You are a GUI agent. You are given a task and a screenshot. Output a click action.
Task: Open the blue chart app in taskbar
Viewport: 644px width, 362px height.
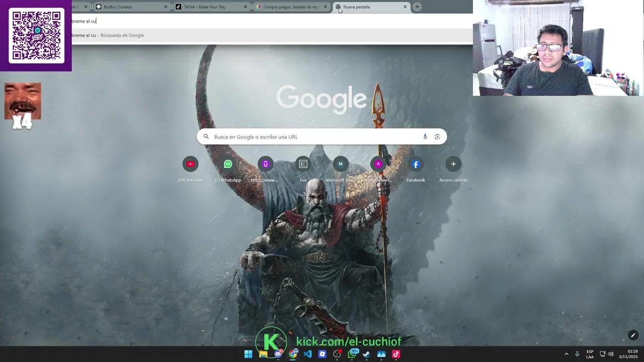coord(381,354)
